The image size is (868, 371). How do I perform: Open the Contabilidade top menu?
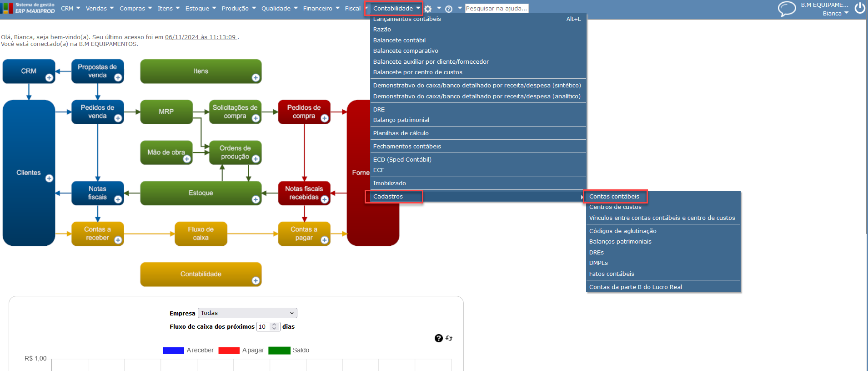pyautogui.click(x=396, y=8)
